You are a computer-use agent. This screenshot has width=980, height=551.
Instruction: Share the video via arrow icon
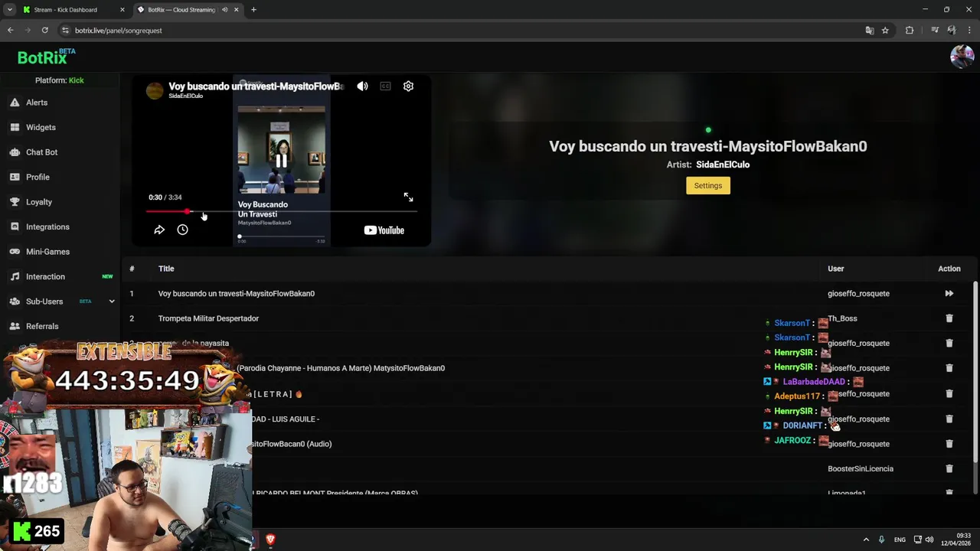point(159,230)
